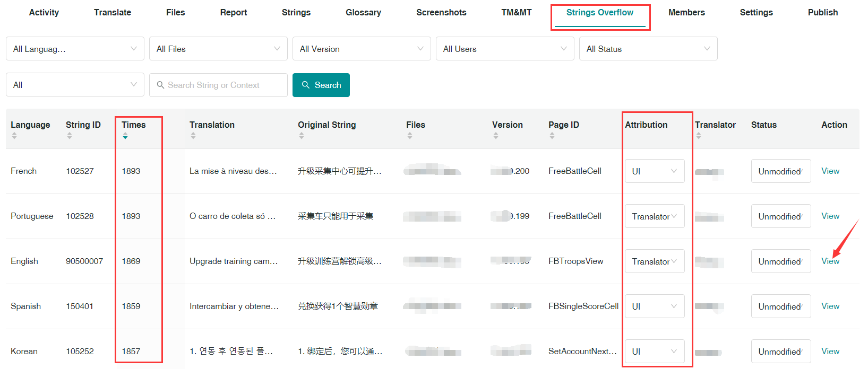Viewport: 868px width, 369px height.
Task: Sort by Files column arrows
Action: (410, 136)
